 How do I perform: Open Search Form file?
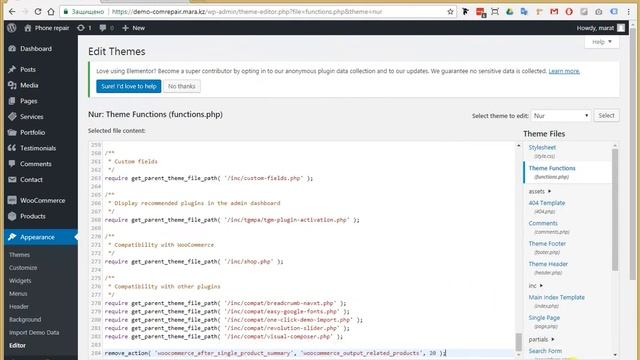pos(545,351)
